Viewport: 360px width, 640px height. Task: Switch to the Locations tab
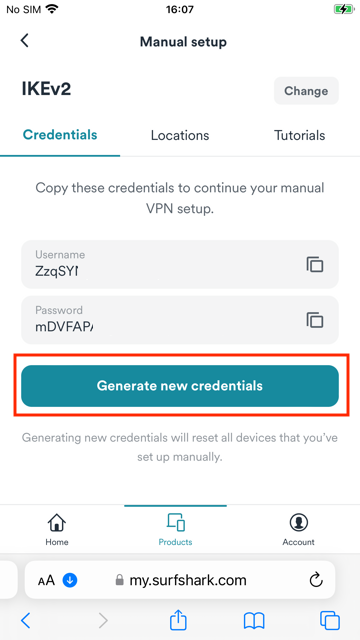coord(180,136)
